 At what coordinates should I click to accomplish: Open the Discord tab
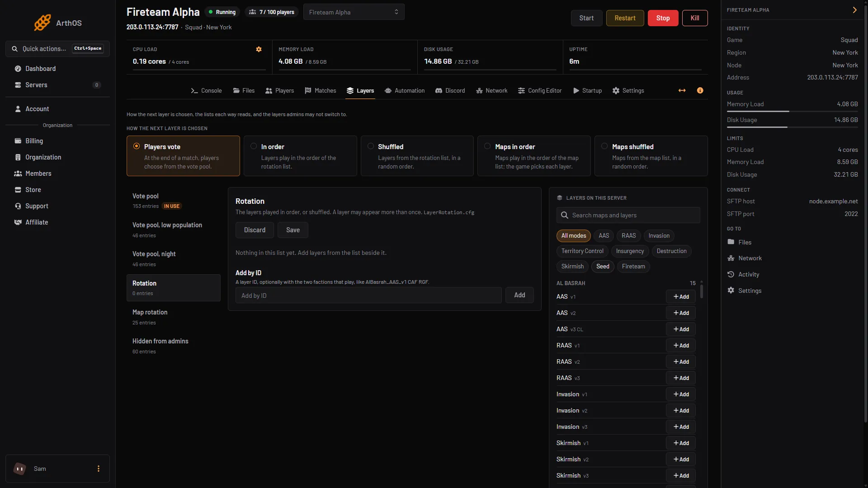450,91
